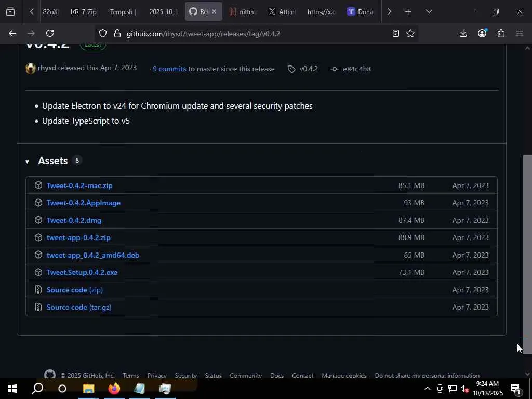Open the Firefox downloads panel
Viewport: 532px width, 399px height.
463,33
